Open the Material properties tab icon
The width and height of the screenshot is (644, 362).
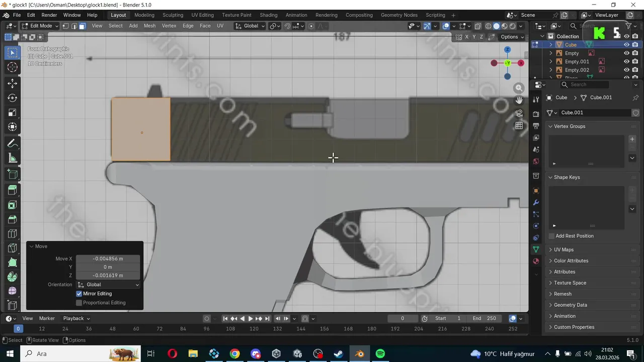coord(536,261)
